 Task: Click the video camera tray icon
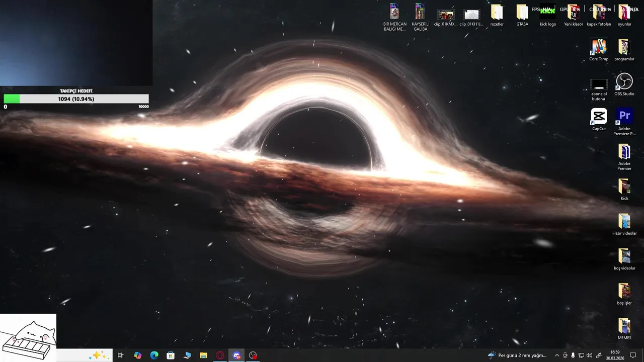[x=565, y=355]
